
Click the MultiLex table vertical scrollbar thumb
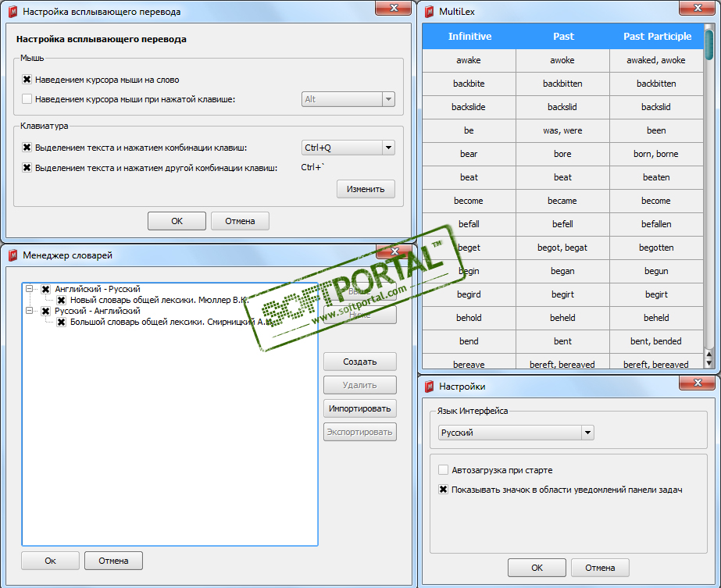[x=709, y=46]
